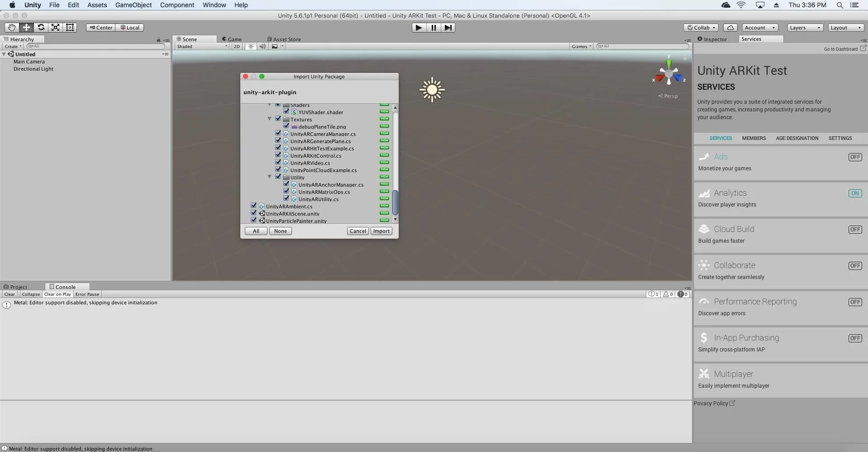Toggle scene effects image icon
This screenshot has width=868, height=452.
275,47
